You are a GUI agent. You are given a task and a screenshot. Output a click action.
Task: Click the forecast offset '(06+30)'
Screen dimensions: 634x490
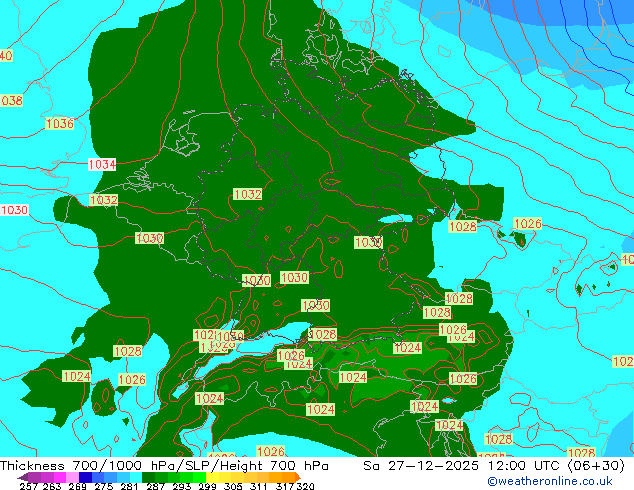coord(596,466)
